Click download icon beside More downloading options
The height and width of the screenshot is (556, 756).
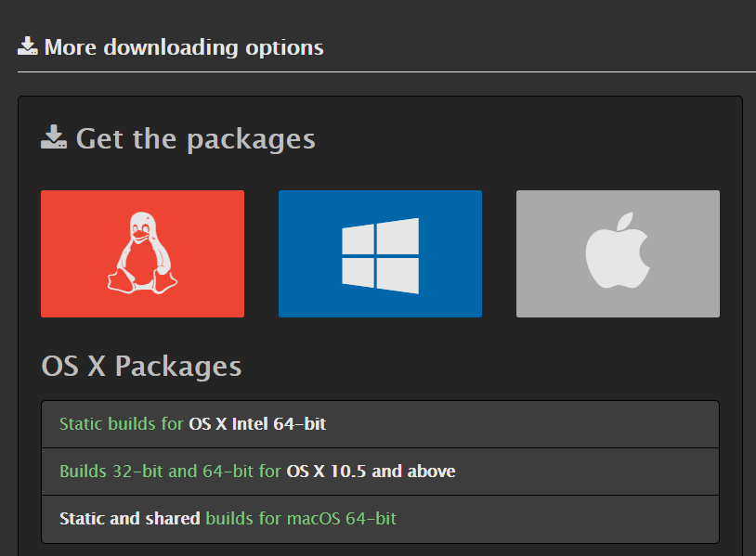[28, 46]
